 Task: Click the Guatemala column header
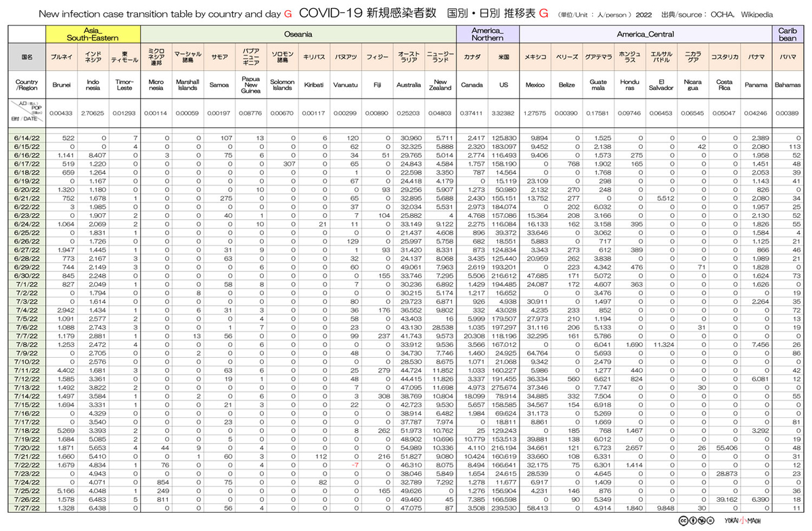point(598,86)
